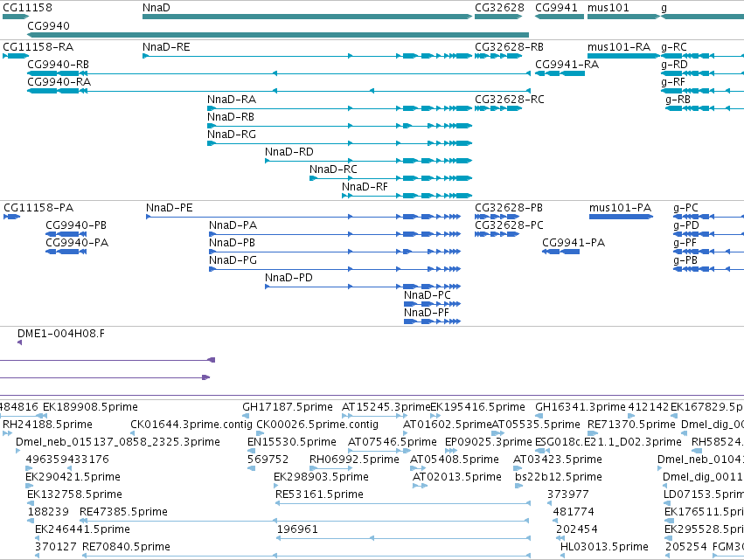The width and height of the screenshot is (744, 560).
Task: Click the g-RC transcript label
Action: (674, 47)
